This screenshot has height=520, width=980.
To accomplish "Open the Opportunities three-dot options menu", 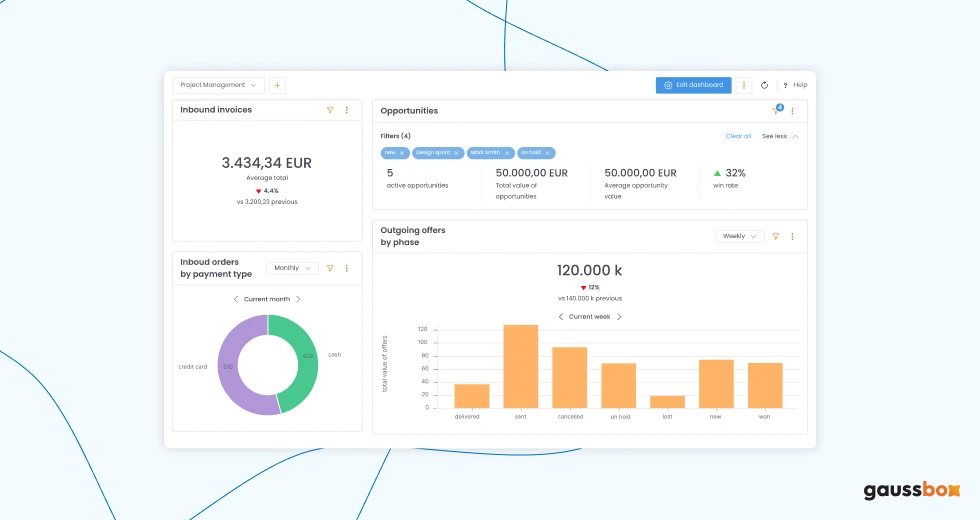I will coord(792,111).
